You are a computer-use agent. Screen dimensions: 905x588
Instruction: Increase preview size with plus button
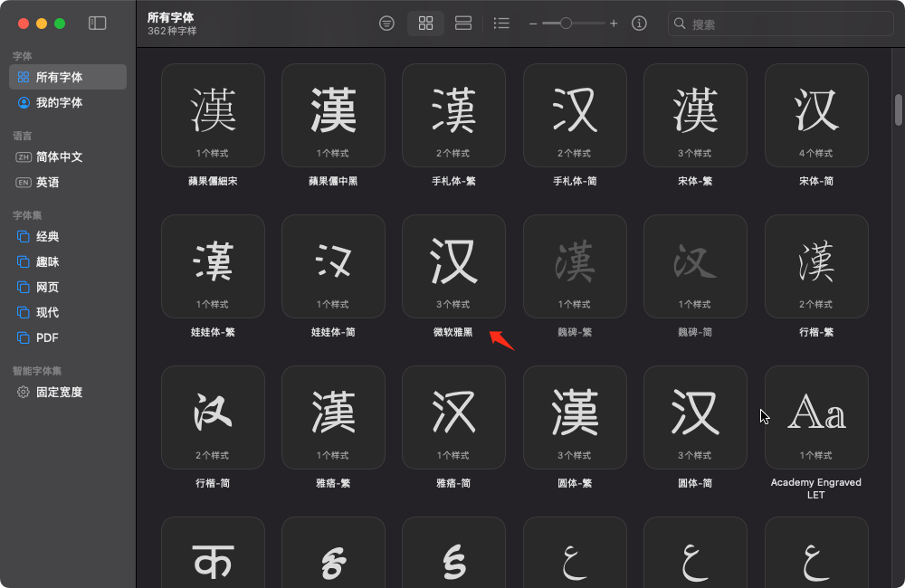tap(614, 24)
